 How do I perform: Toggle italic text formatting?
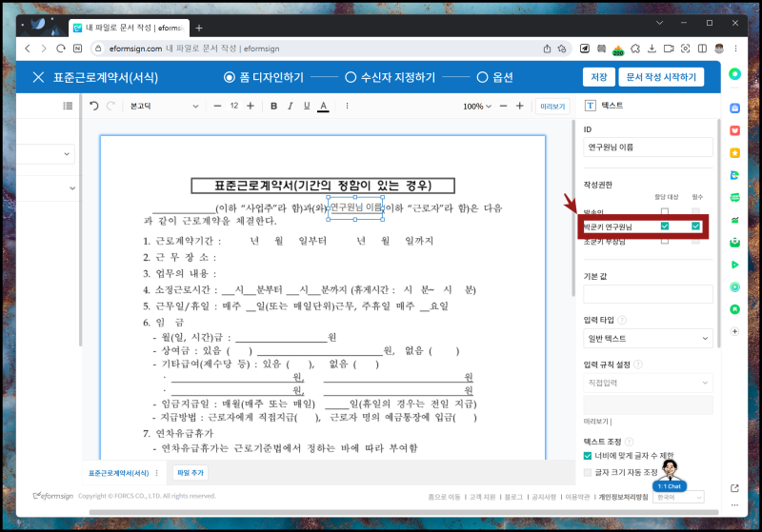[290, 106]
